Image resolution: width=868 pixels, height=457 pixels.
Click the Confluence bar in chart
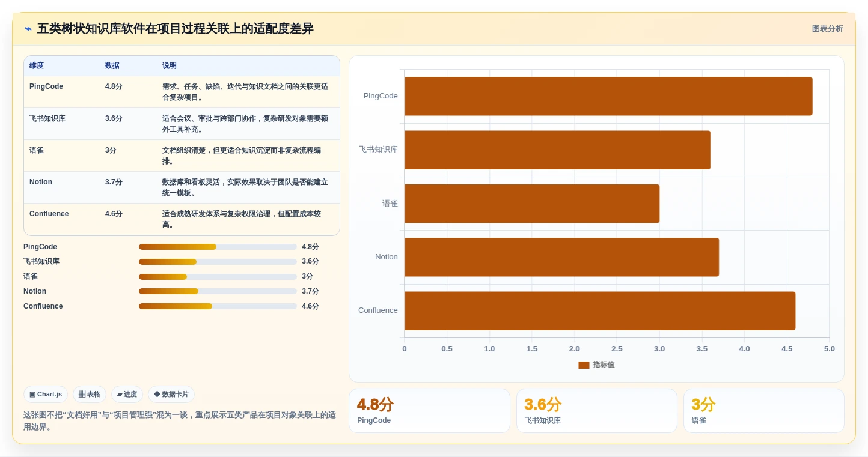(600, 310)
